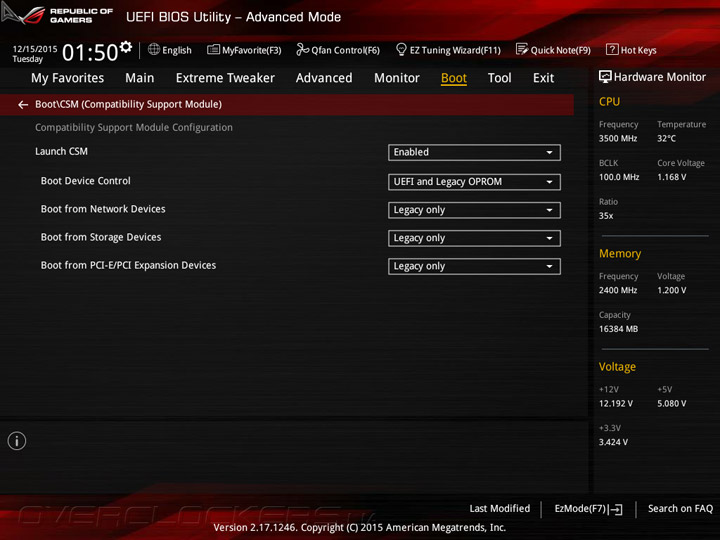Click the +3.3V 3.424 V reading
720x540 pixels.
point(613,442)
